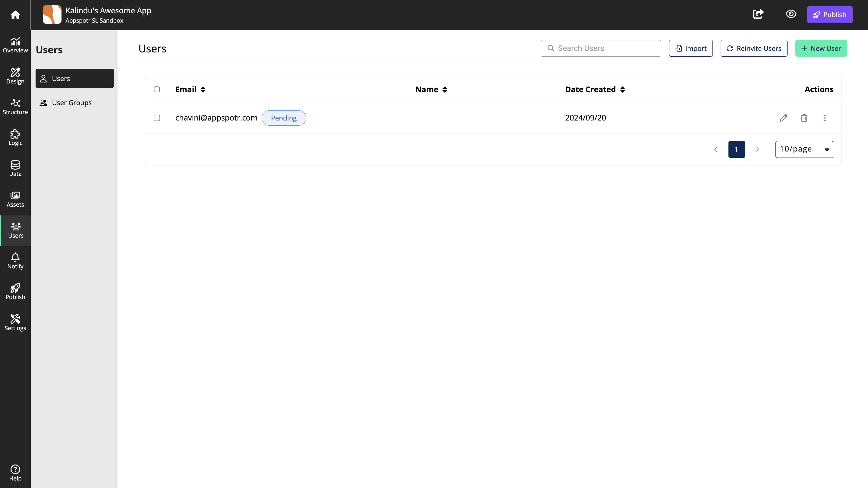Open the Design section
868x488 pixels.
(15, 76)
